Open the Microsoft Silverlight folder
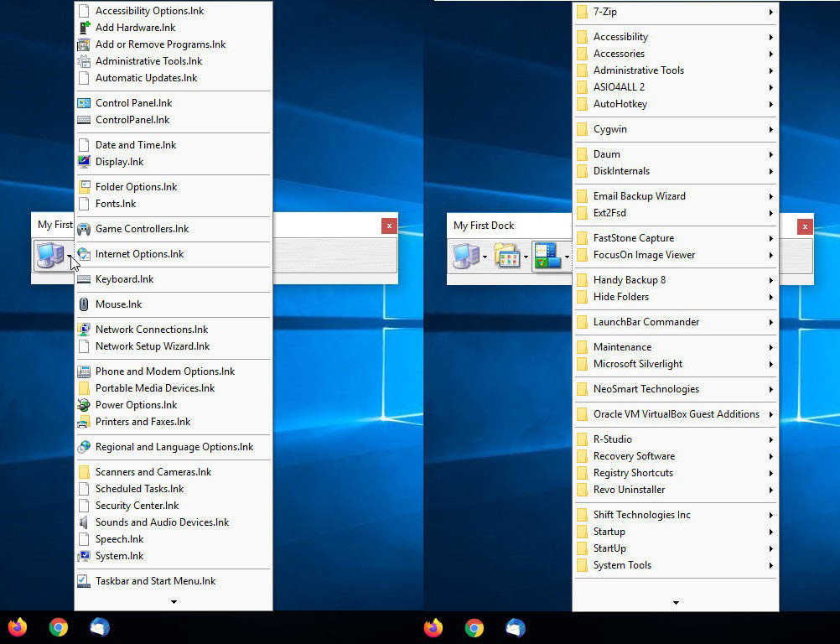Screen dimensions: 840x644 click(676, 364)
